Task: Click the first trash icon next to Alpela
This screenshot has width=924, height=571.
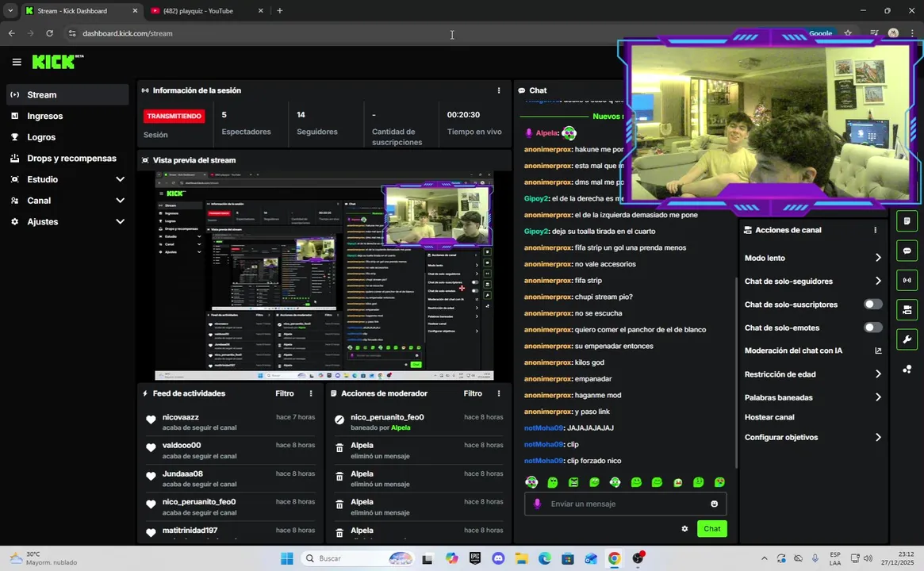Action: tap(339, 448)
